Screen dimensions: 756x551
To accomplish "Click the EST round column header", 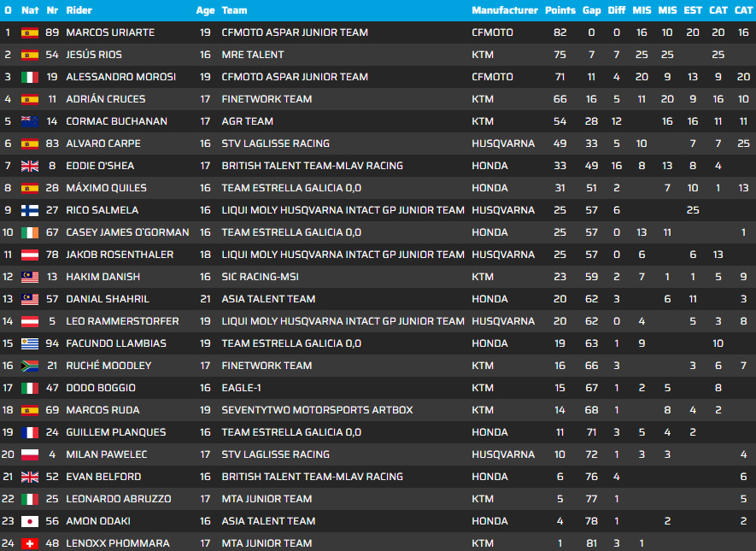I will pos(693,10).
